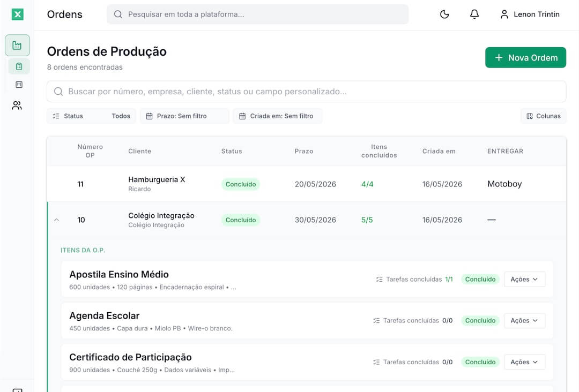Click the ITENS DA O.P. section label

pyautogui.click(x=83, y=250)
